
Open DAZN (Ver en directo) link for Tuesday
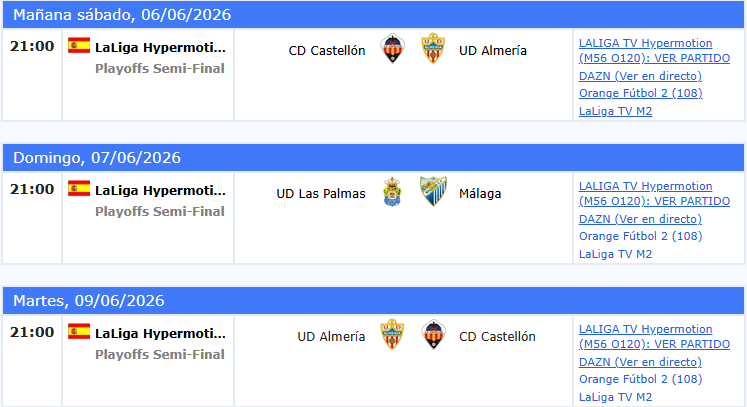pos(640,362)
